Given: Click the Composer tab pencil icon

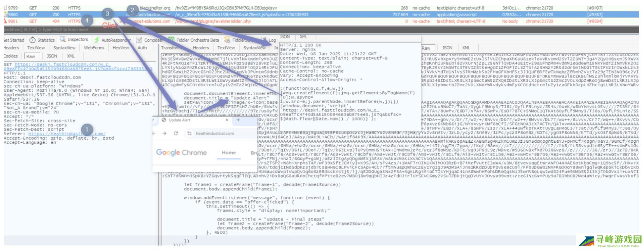Looking at the screenshot, I should pyautogui.click(x=139, y=40).
